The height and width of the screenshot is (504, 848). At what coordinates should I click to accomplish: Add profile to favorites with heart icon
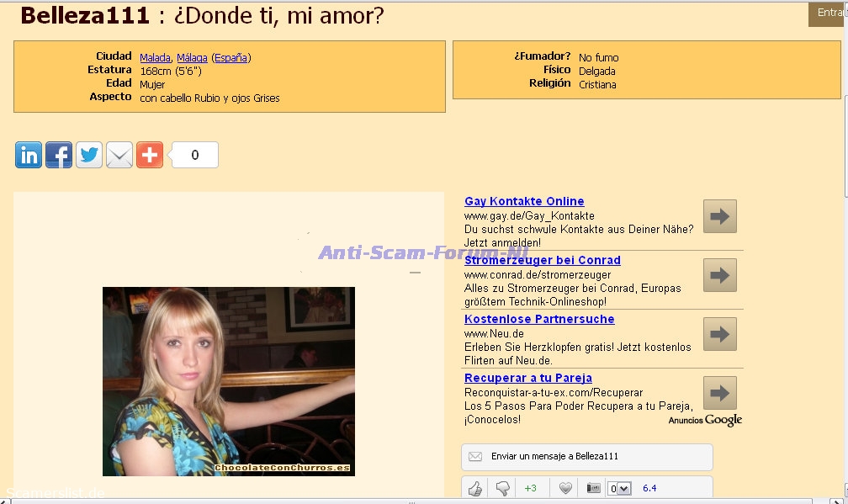point(565,488)
